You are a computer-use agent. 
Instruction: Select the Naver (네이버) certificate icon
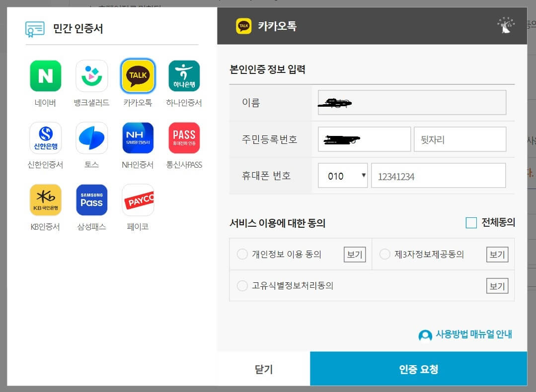(x=46, y=76)
